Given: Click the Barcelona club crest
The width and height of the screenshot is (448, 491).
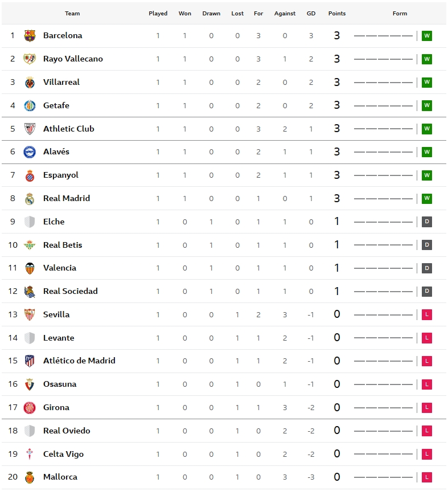Looking at the screenshot, I should [x=30, y=36].
